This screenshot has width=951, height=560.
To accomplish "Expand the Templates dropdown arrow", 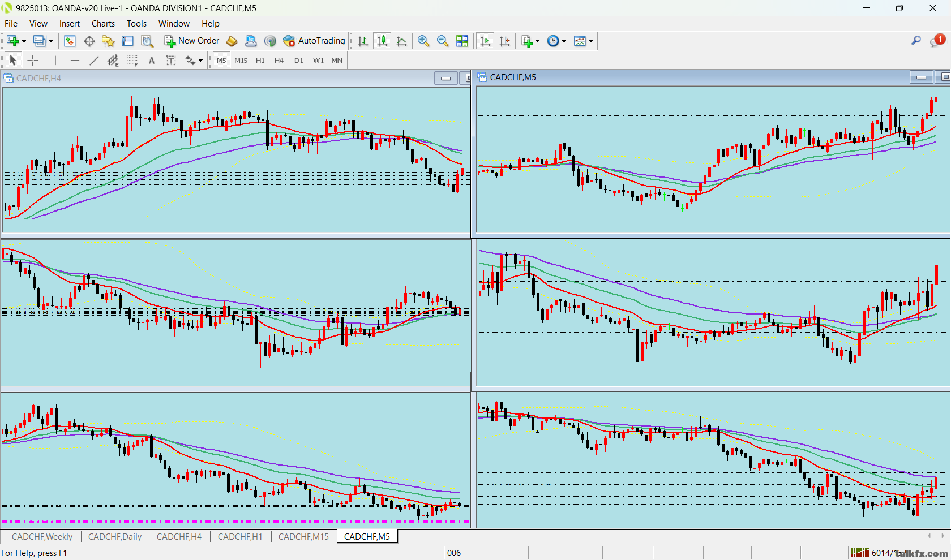I will pyautogui.click(x=590, y=41).
